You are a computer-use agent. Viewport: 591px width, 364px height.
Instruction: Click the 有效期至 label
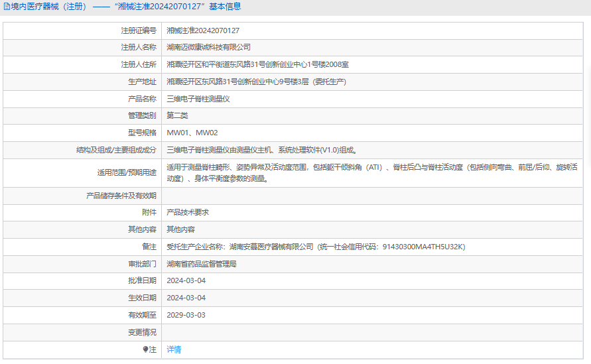pyautogui.click(x=142, y=315)
